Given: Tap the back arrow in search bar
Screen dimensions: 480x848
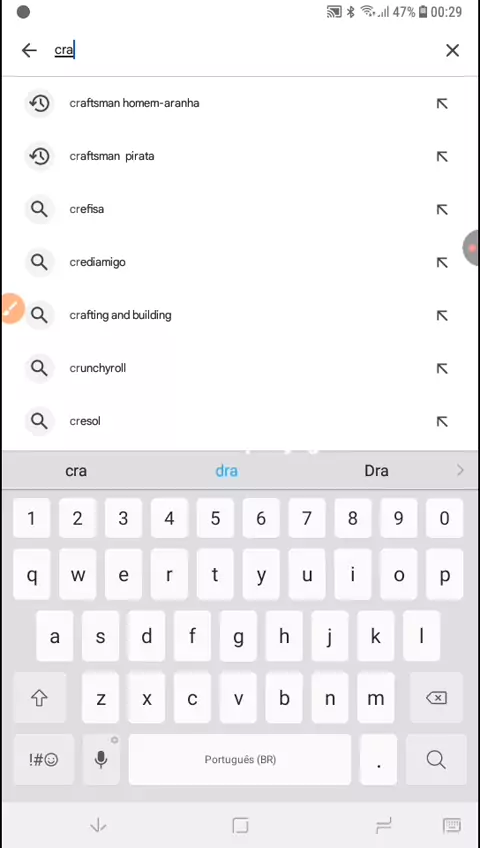Looking at the screenshot, I should [x=29, y=50].
